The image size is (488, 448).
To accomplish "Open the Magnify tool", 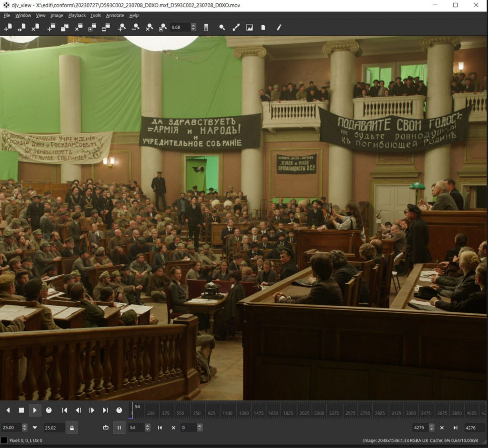I will 222,28.
